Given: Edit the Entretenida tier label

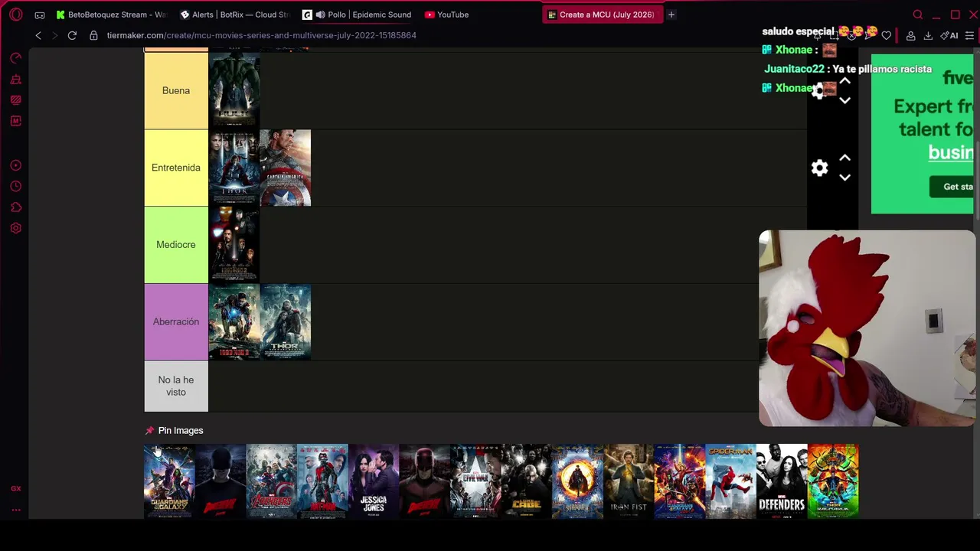Looking at the screenshot, I should pyautogui.click(x=176, y=168).
